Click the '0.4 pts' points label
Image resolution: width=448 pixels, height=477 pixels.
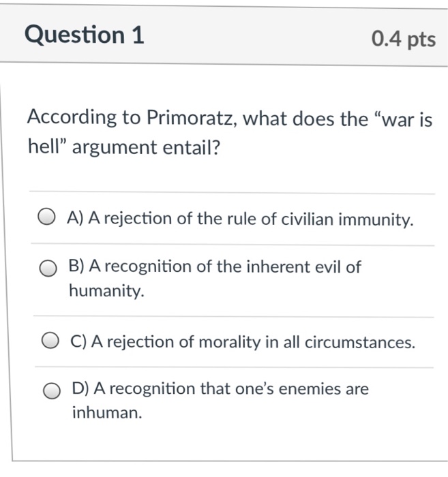404,39
